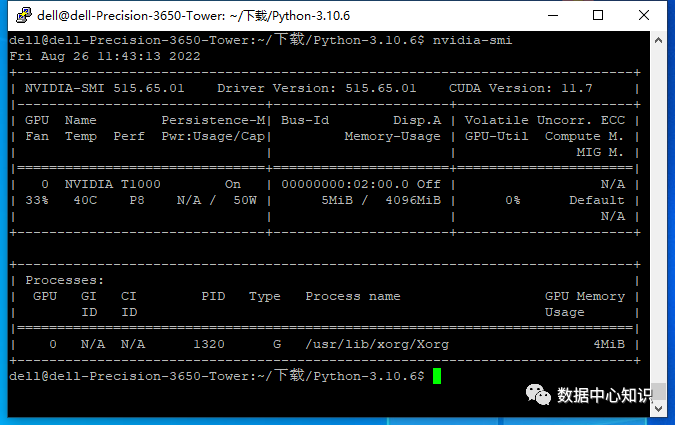Click process memory usage 4MiB
Viewport: 675px width, 425px height.
click(x=608, y=344)
